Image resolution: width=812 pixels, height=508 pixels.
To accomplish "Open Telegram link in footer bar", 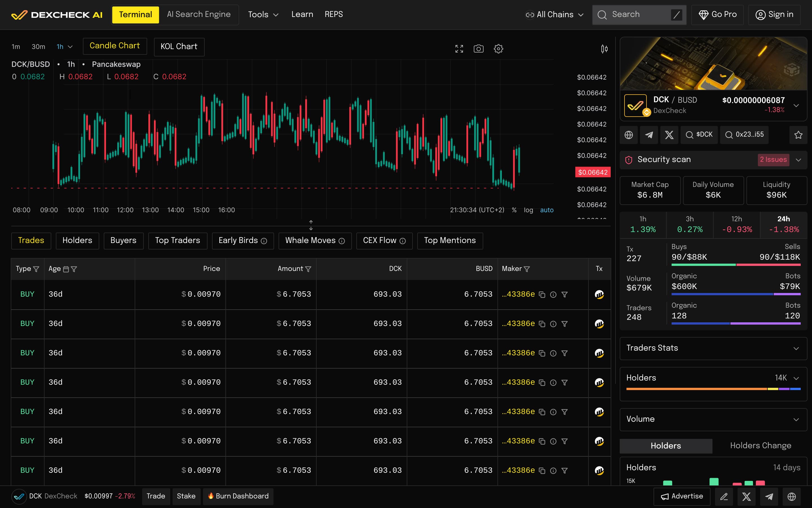I will pyautogui.click(x=769, y=496).
